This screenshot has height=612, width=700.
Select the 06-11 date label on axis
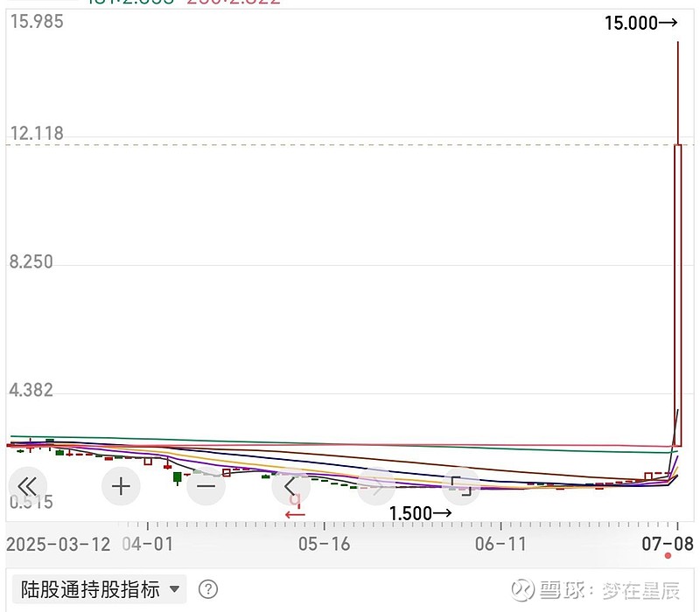coord(500,544)
